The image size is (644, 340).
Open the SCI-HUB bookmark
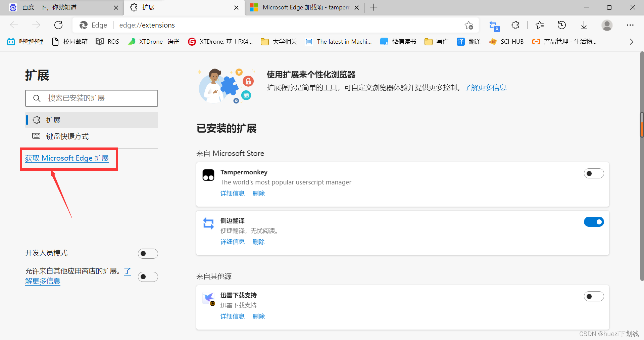click(506, 41)
